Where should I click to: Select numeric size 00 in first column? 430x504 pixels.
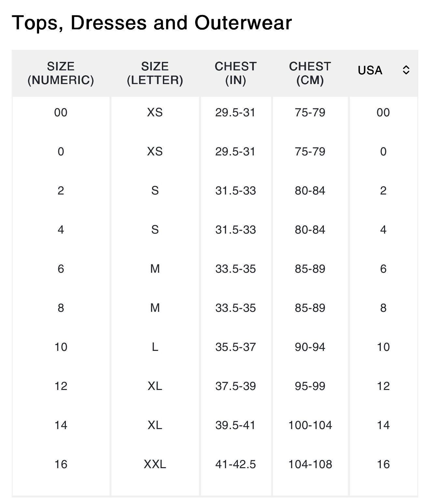(61, 113)
